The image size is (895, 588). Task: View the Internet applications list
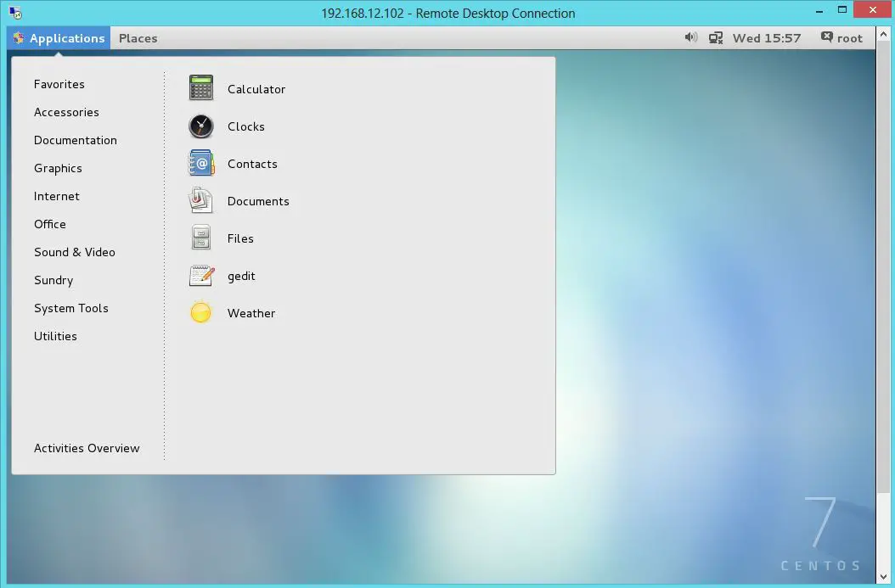pos(56,196)
